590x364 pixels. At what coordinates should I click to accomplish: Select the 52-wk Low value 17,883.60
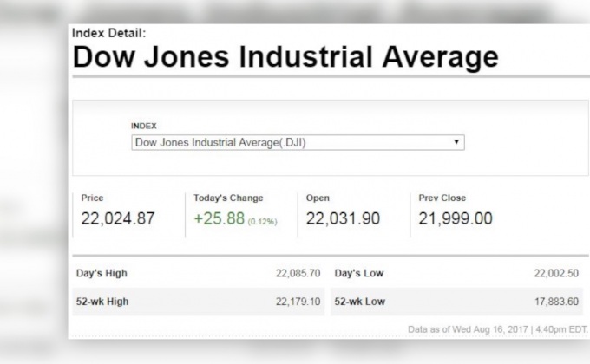[556, 302]
